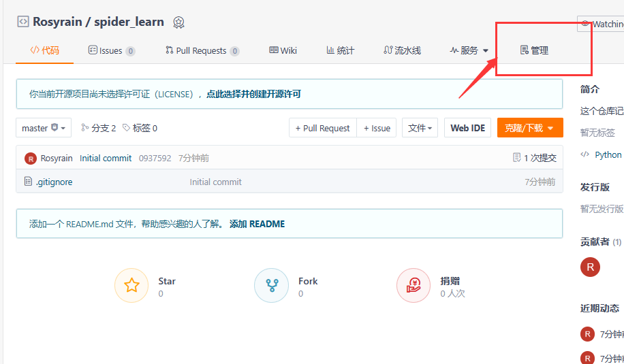Viewport: 624px width, 364px height.
Task: Click the 捐赠 donate icon circle
Action: click(414, 285)
